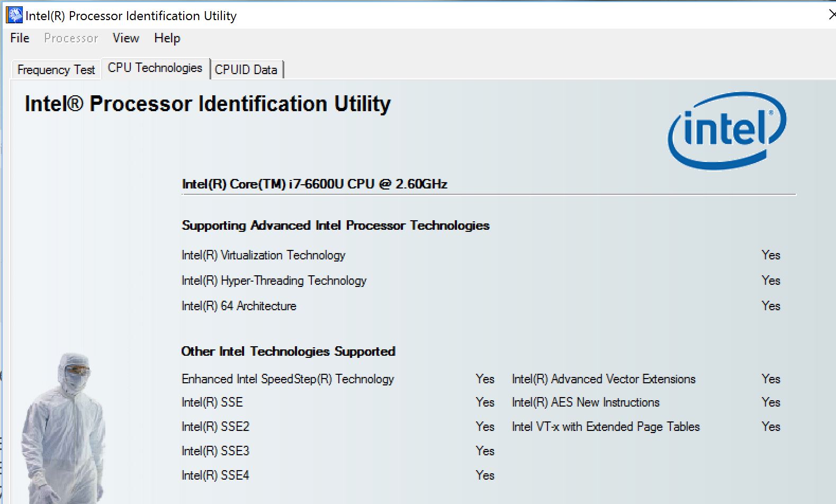Viewport: 836px width, 504px height.
Task: Click the 'Intel(R) SSE3' label
Action: [215, 451]
